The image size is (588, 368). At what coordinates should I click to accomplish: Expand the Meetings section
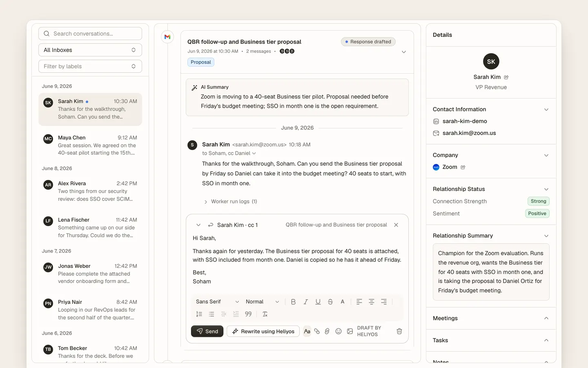[x=546, y=319]
